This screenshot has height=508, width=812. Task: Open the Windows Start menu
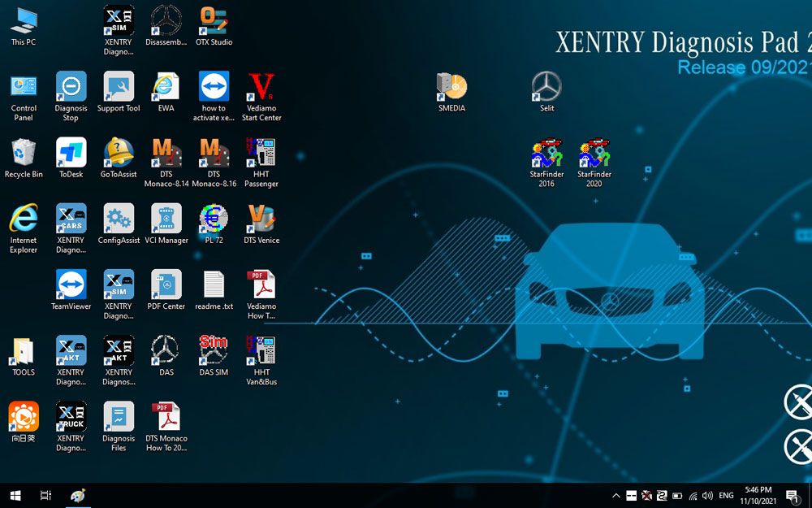15,496
